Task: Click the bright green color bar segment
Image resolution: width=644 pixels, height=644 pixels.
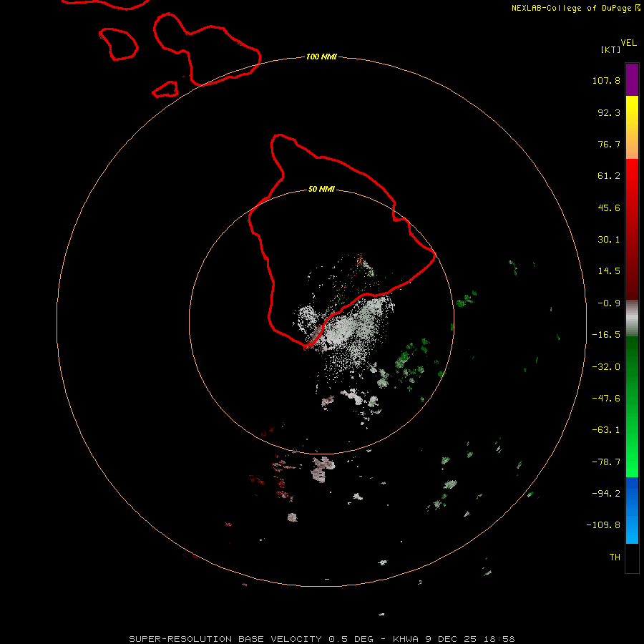Action: [x=632, y=406]
